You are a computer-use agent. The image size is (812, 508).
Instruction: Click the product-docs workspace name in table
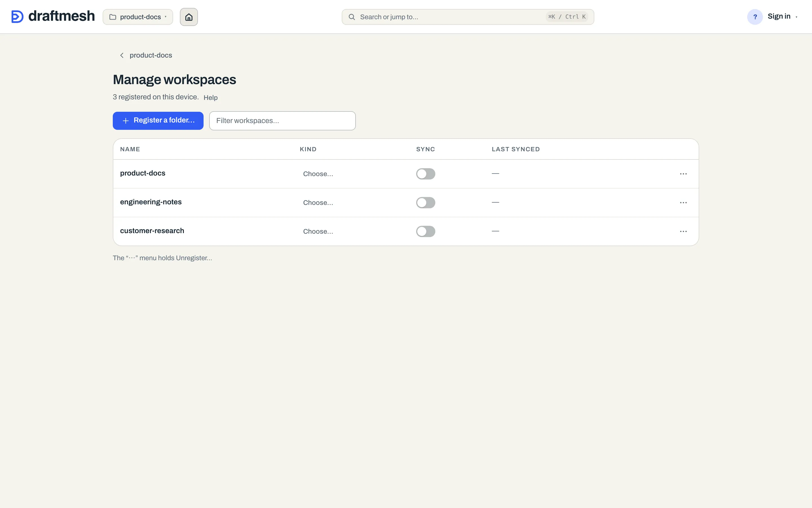click(143, 173)
